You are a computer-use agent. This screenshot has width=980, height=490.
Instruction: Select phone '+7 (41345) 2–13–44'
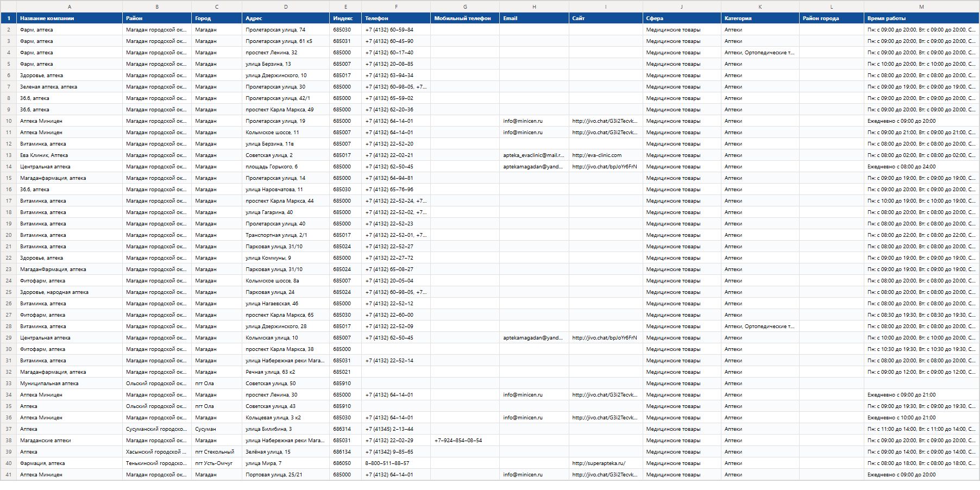click(396, 429)
